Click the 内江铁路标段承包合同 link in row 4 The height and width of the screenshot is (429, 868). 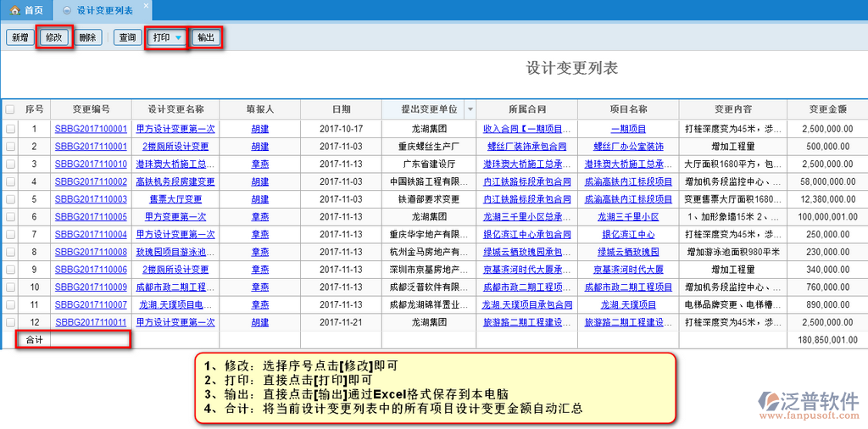pyautogui.click(x=525, y=181)
